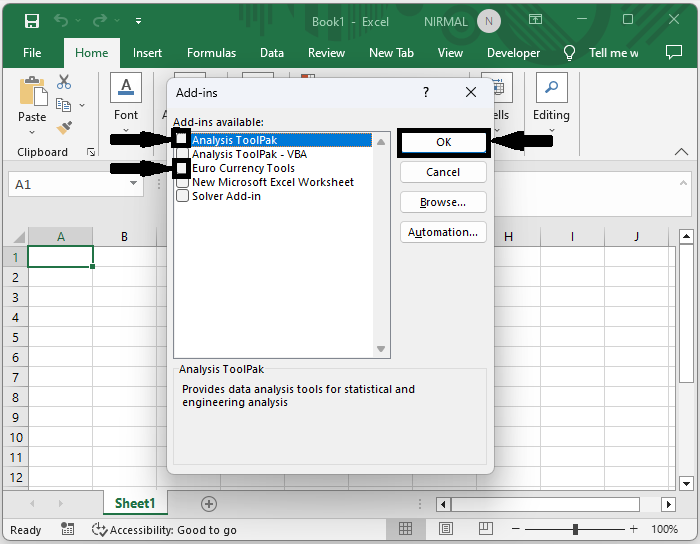Check the Euro Currency Tools checkbox
This screenshot has height=546, width=700.
181,168
